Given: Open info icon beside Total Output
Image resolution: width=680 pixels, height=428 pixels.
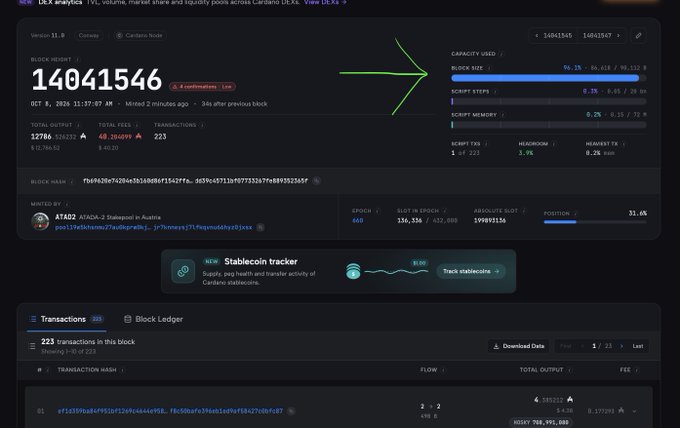Looking at the screenshot, I should click(x=78, y=125).
